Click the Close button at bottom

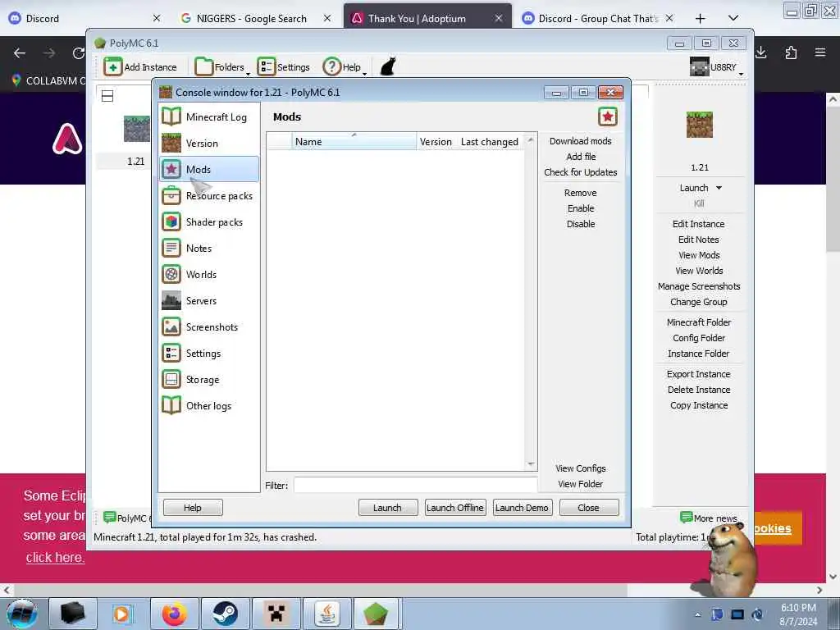[x=589, y=507]
